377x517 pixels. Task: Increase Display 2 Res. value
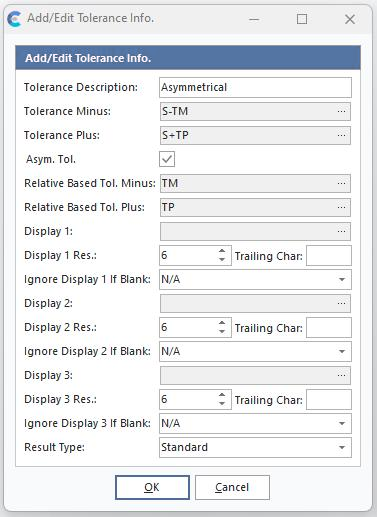tap(222, 323)
